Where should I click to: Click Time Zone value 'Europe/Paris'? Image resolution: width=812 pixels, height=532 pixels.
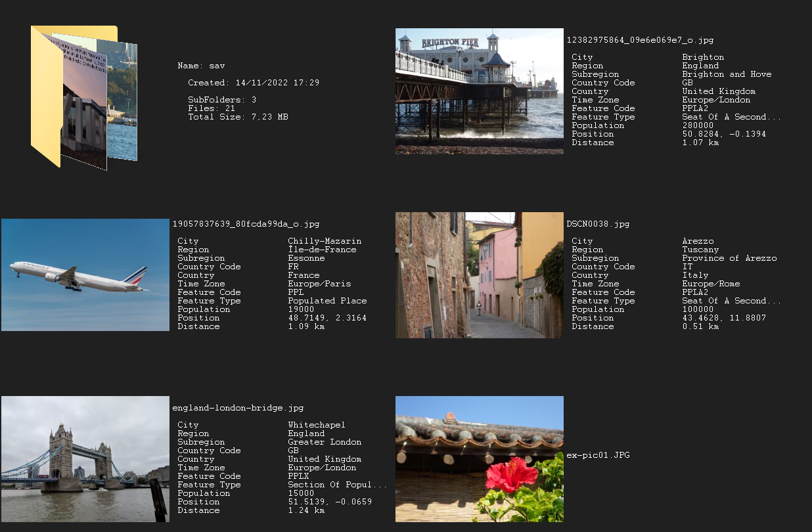[x=319, y=284]
